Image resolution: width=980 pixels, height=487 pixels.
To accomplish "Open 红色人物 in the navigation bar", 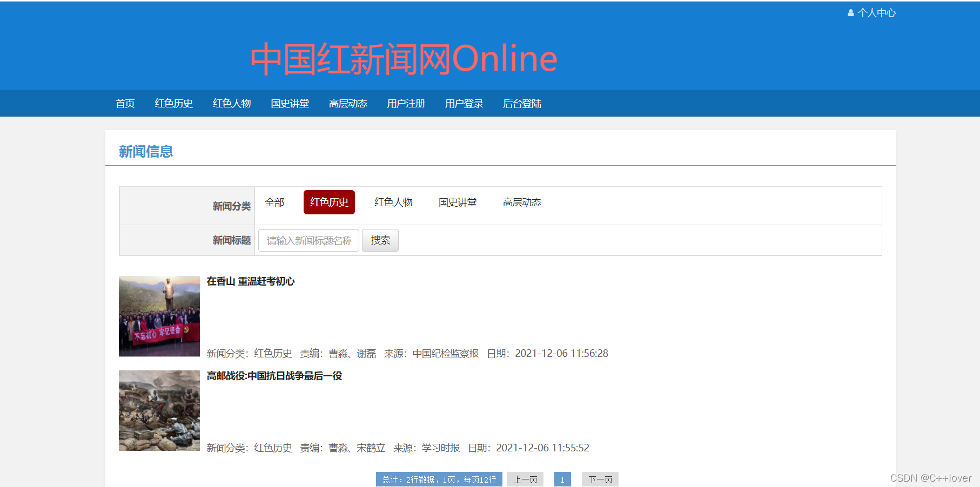I will (x=232, y=103).
